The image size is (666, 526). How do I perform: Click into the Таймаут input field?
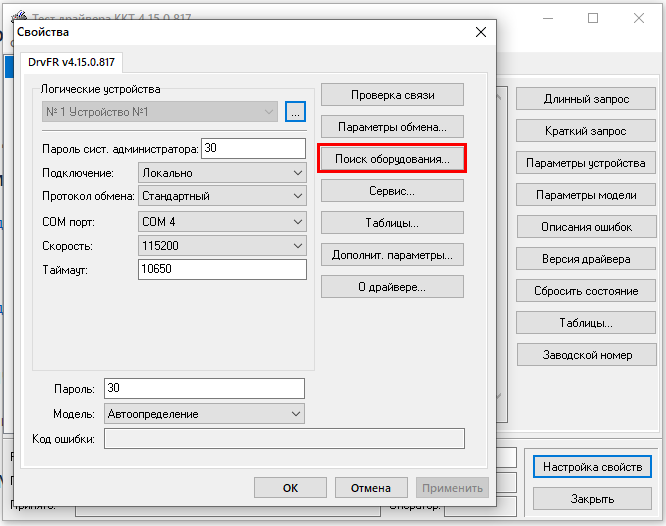point(222,269)
